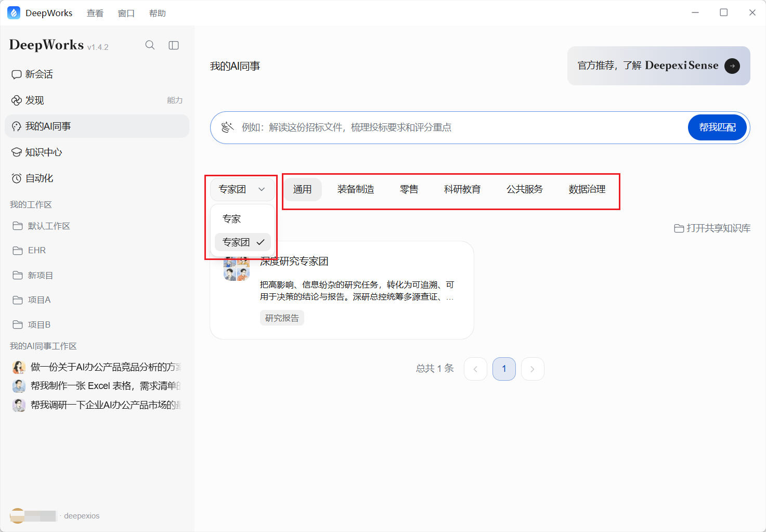Open the 查看 menu
Image resolution: width=766 pixels, height=532 pixels.
pyautogui.click(x=95, y=13)
